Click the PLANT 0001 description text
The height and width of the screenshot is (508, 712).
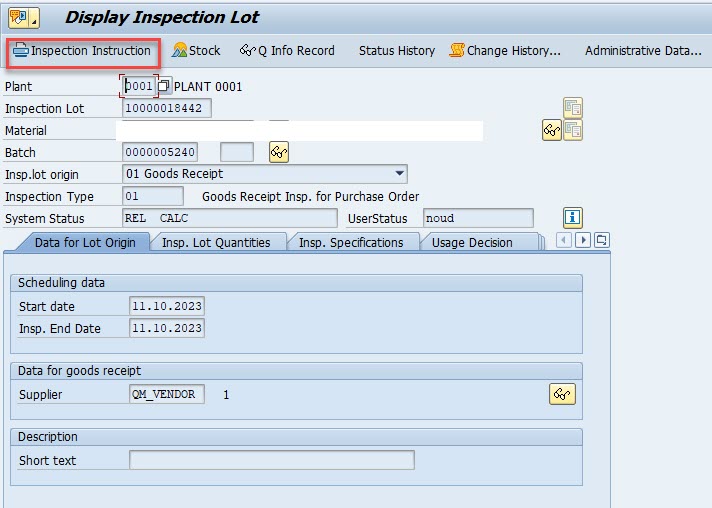(208, 86)
